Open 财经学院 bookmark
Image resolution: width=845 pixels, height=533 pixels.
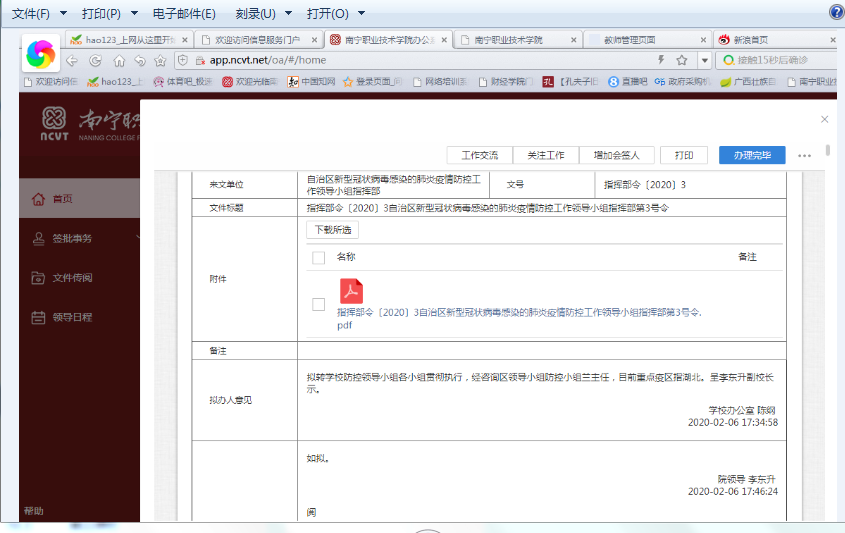506,82
